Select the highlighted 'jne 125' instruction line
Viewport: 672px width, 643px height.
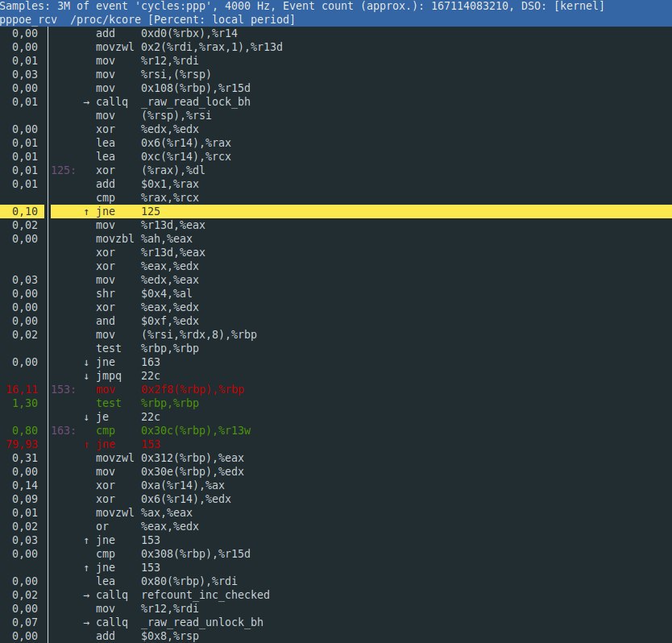point(361,211)
